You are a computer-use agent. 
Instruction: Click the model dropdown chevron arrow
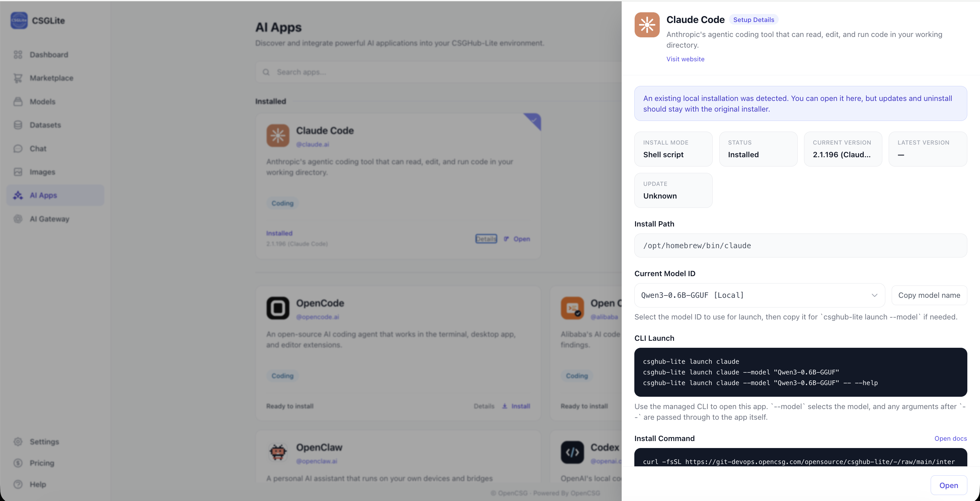tap(874, 295)
